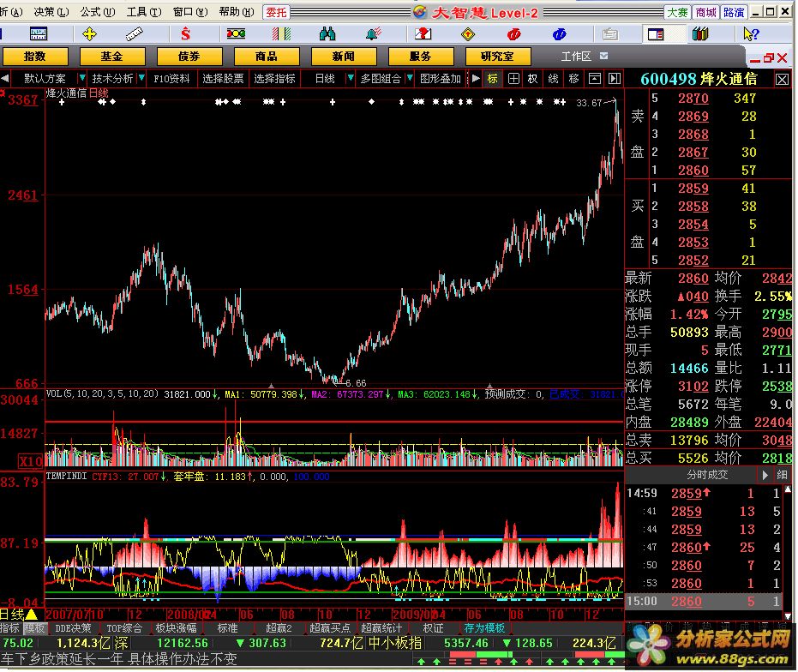Click the right-pointing triangle icon before 标
The height and width of the screenshot is (672, 798).
pos(476,78)
